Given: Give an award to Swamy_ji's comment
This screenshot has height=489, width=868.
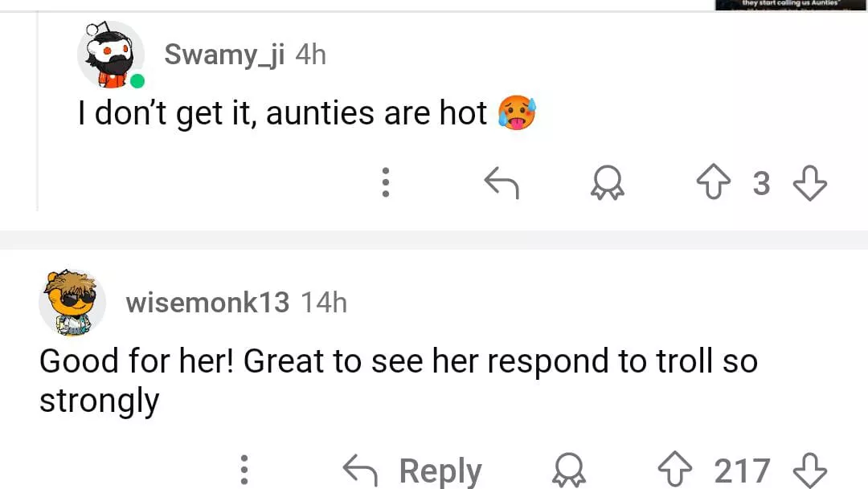Looking at the screenshot, I should click(608, 185).
